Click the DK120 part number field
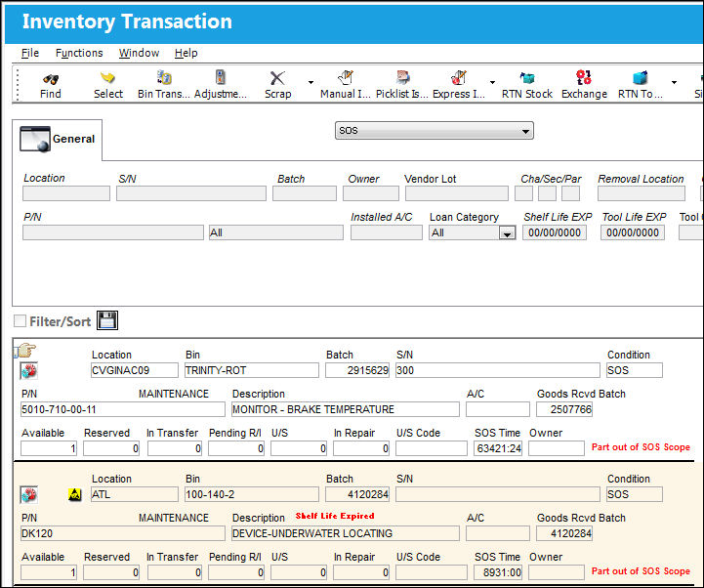Image resolution: width=704 pixels, height=588 pixels. (123, 533)
